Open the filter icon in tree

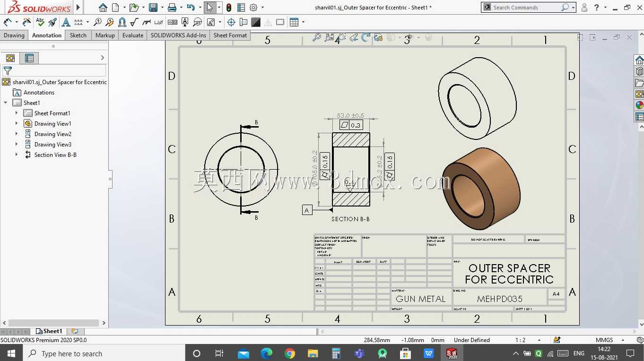coord(8,71)
